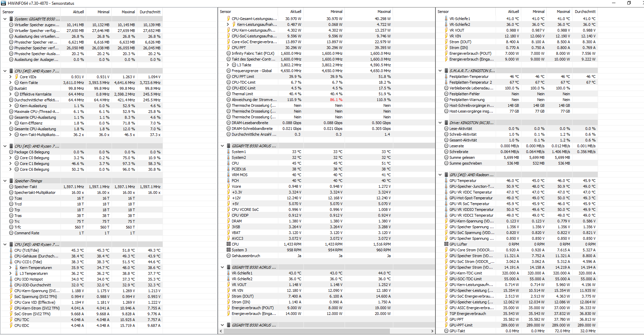Click the Core VIDs lightning bolt icon
Screen dimensions: 644x335
coord(16,77)
